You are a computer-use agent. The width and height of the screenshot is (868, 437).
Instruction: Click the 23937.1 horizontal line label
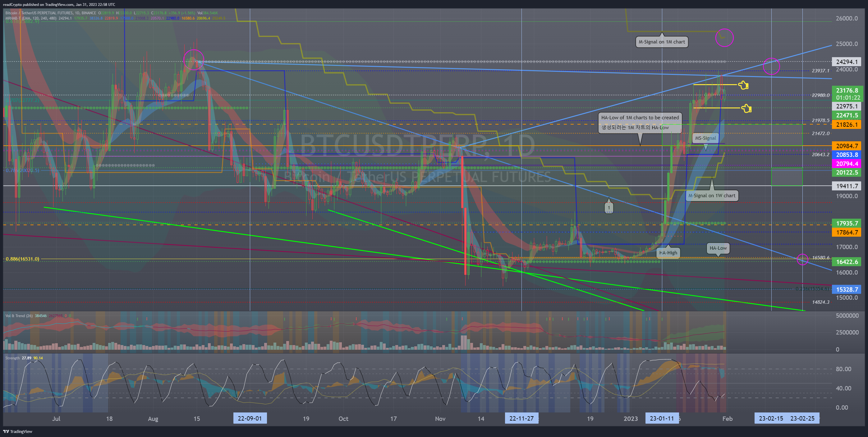[x=820, y=71]
